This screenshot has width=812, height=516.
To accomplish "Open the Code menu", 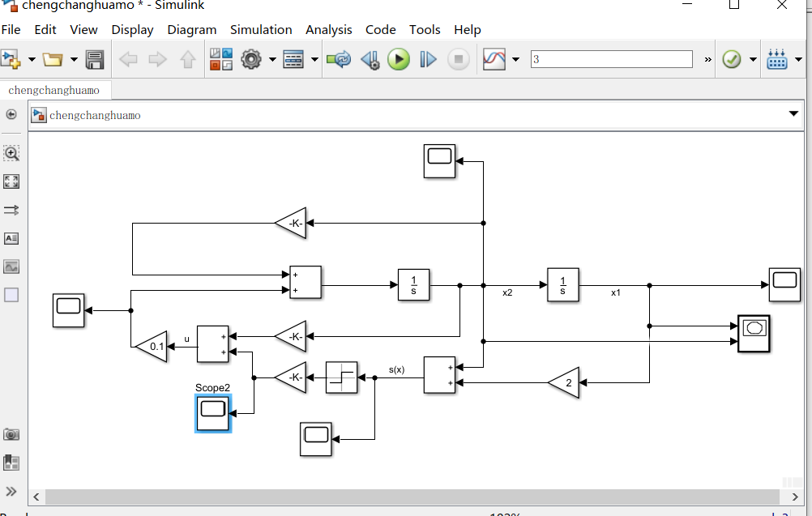I will pos(381,29).
